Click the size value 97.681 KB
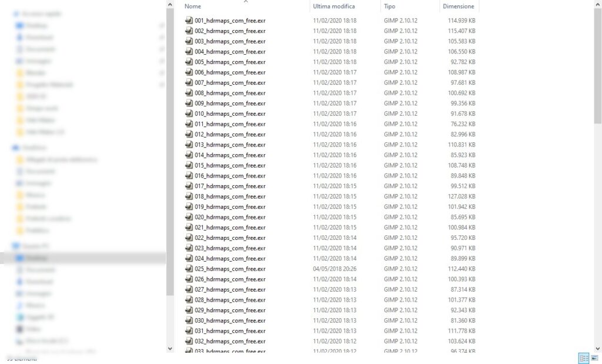The width and height of the screenshot is (602, 364). 463,82
